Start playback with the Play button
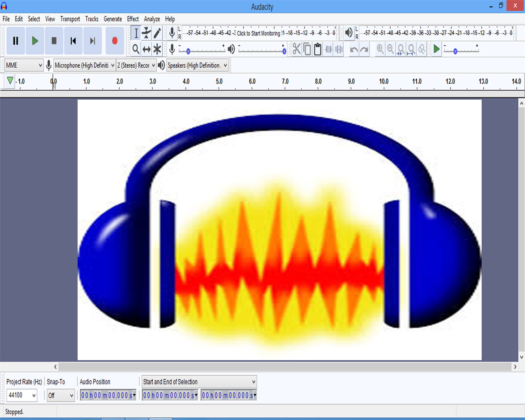The image size is (525, 420). [x=35, y=41]
